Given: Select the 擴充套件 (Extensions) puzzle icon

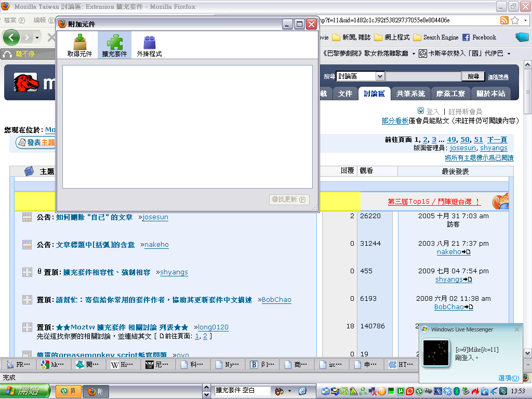Looking at the screenshot, I should 114,45.
